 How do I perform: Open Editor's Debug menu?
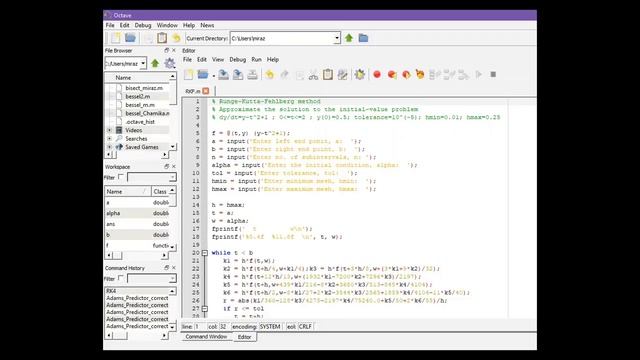[x=238, y=60]
